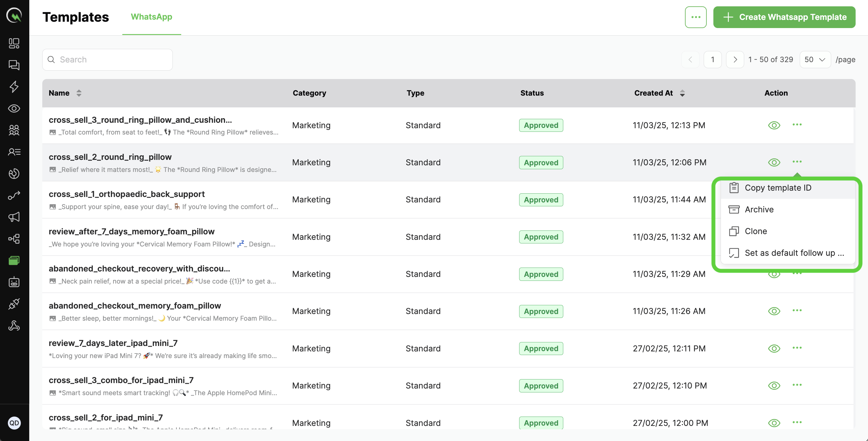Choose Clone in the action menu
This screenshot has height=441, width=868.
[755, 231]
